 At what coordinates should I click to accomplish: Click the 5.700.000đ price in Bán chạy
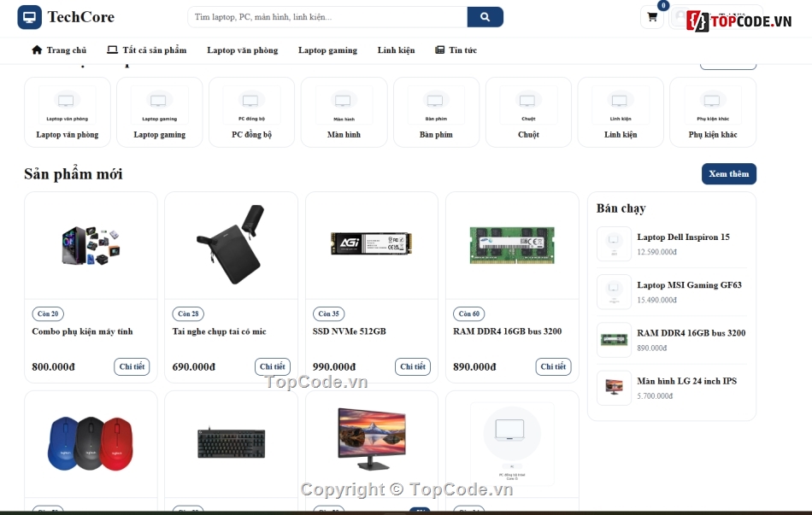[655, 396]
